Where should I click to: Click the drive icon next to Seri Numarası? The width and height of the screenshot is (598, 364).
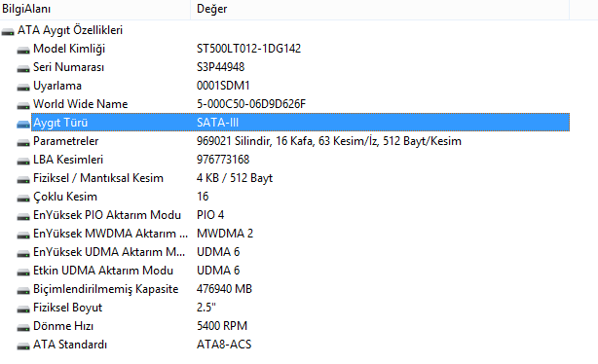click(x=23, y=68)
